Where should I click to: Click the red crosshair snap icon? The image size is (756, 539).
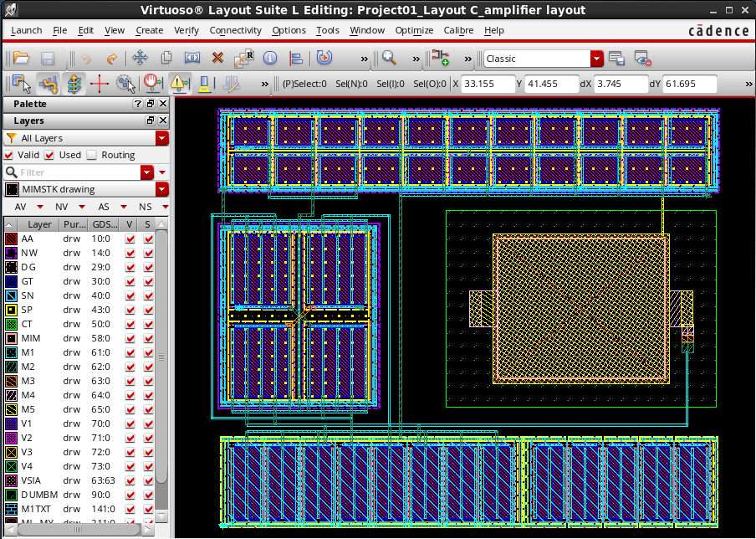tap(100, 84)
